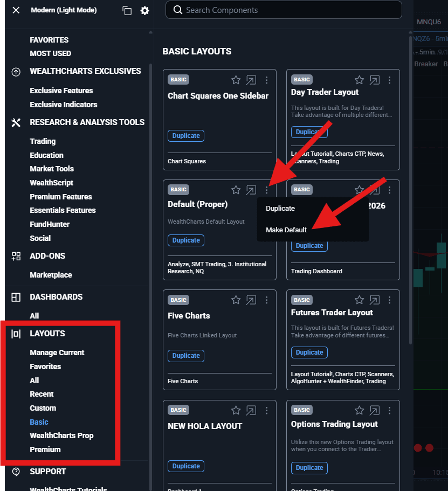Image resolution: width=448 pixels, height=491 pixels.
Task: Duplicate the Five Charts layout
Action: (186, 356)
